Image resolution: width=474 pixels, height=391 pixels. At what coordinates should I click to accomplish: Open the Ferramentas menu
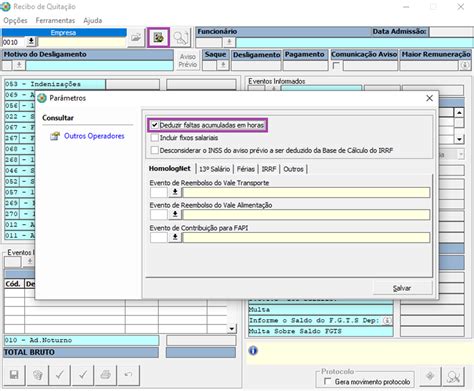[x=55, y=21]
